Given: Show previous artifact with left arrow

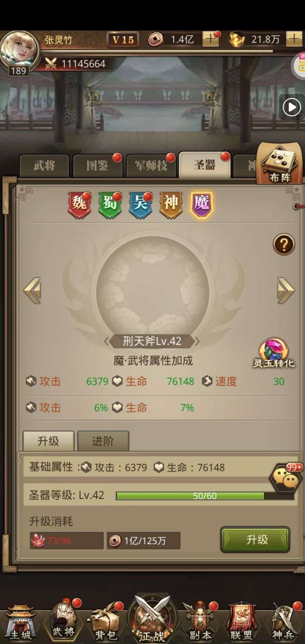Looking at the screenshot, I should coord(32,290).
